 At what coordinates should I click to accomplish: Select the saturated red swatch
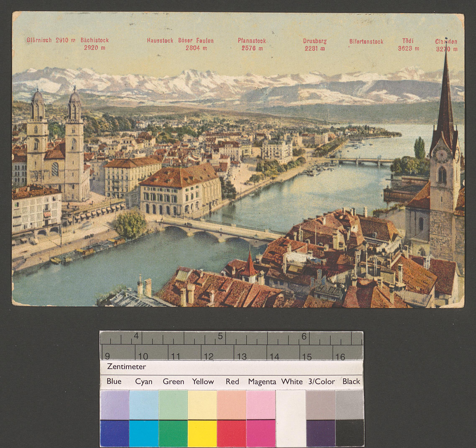[x=232, y=433]
